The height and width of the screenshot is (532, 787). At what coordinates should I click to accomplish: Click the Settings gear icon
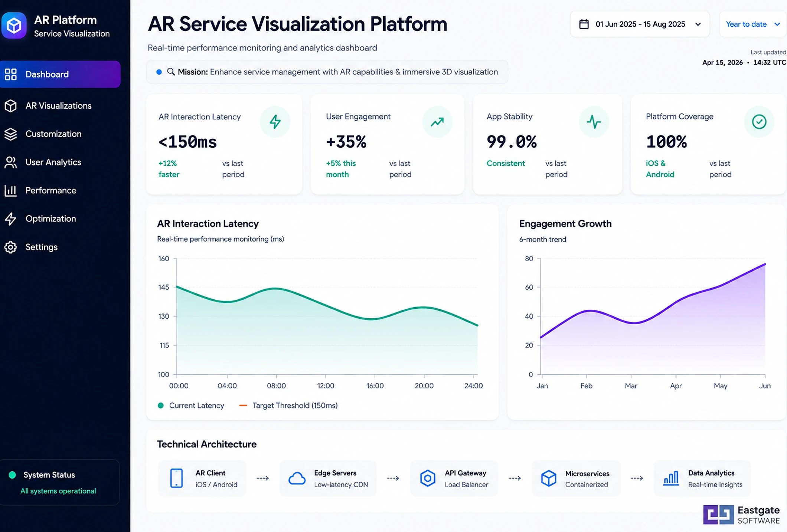pyautogui.click(x=10, y=247)
